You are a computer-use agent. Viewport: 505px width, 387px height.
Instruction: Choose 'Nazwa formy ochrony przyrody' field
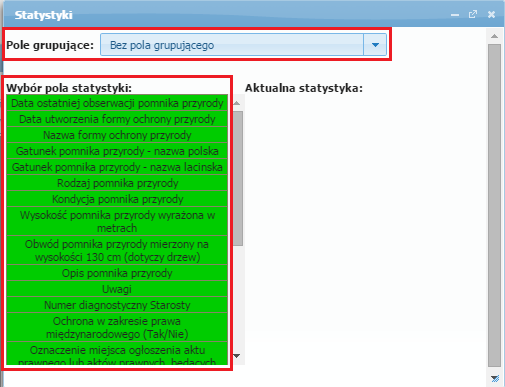click(117, 135)
